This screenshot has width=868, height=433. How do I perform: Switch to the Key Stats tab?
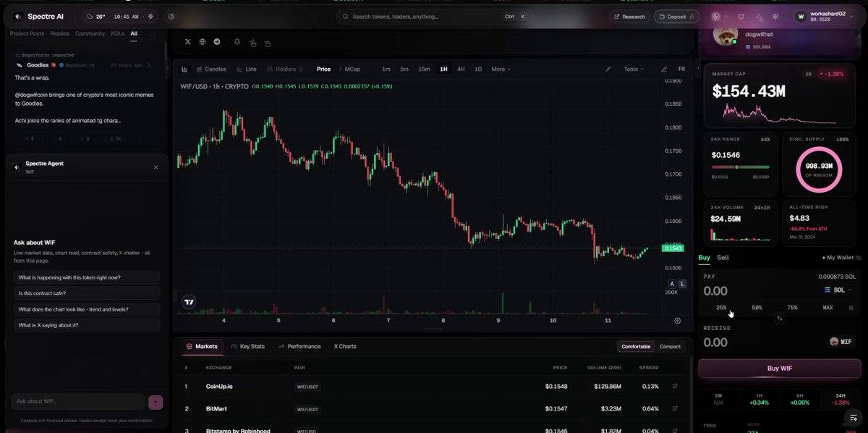(x=247, y=347)
